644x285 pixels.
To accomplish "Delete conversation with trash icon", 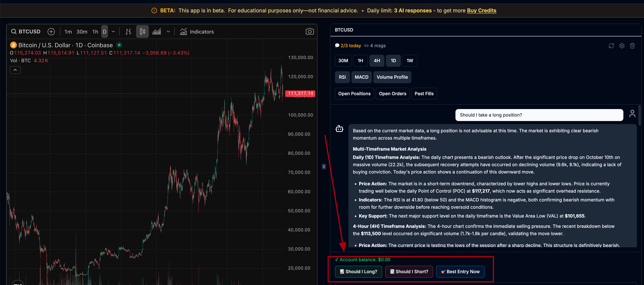I will click(632, 46).
